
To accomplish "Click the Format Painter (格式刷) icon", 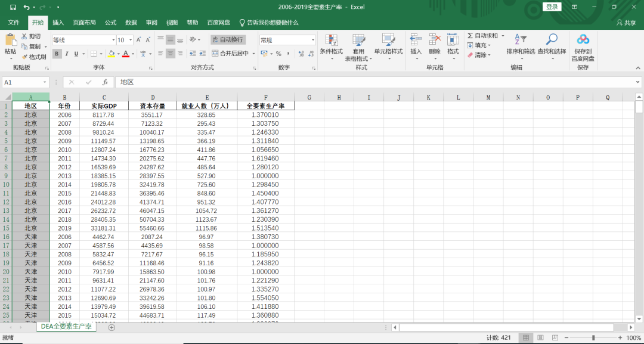I will pyautogui.click(x=24, y=57).
